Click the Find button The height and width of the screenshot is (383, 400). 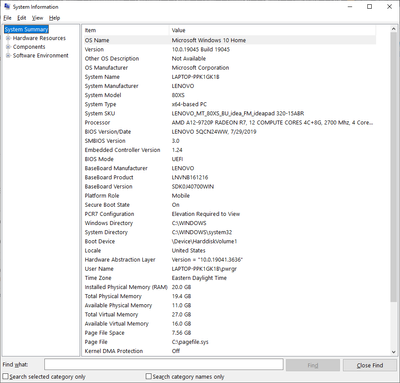[x=313, y=365]
